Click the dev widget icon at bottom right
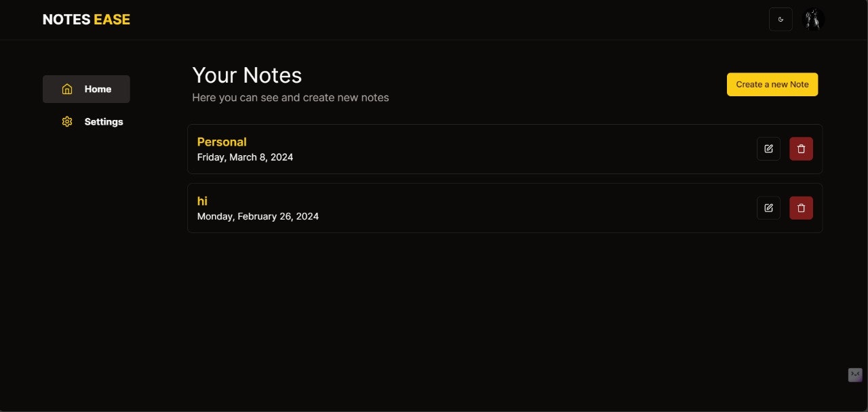The height and width of the screenshot is (412, 868). pos(854,375)
